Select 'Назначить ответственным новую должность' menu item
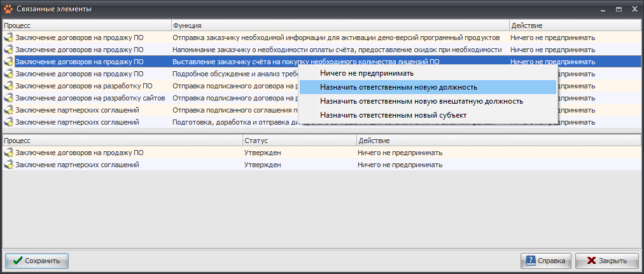 (x=398, y=87)
